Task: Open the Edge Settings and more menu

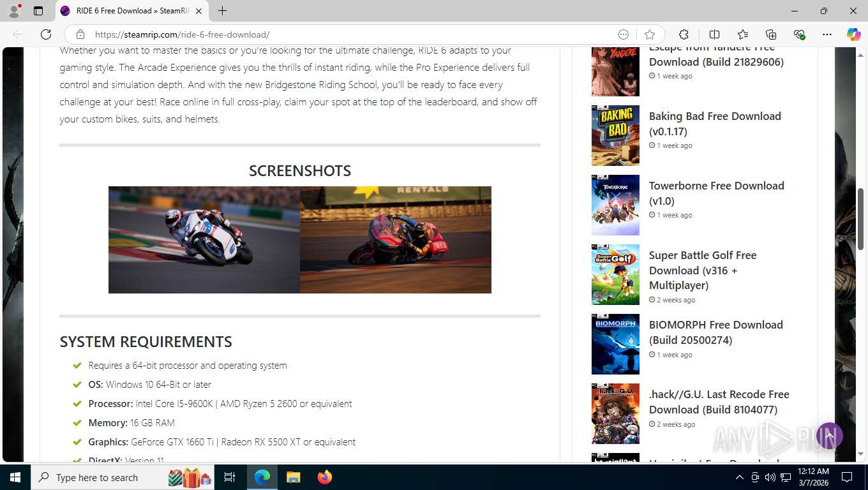Action: click(827, 34)
